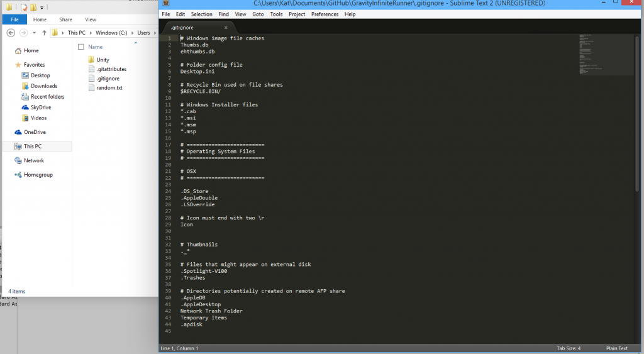
Task: Click 'Line 1, Column 1' in status bar
Action: [x=179, y=348]
